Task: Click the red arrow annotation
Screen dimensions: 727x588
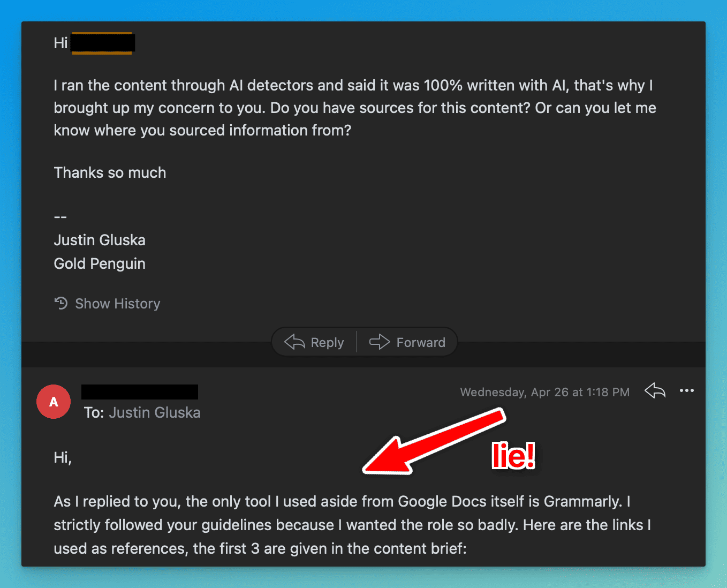Action: pos(434,441)
